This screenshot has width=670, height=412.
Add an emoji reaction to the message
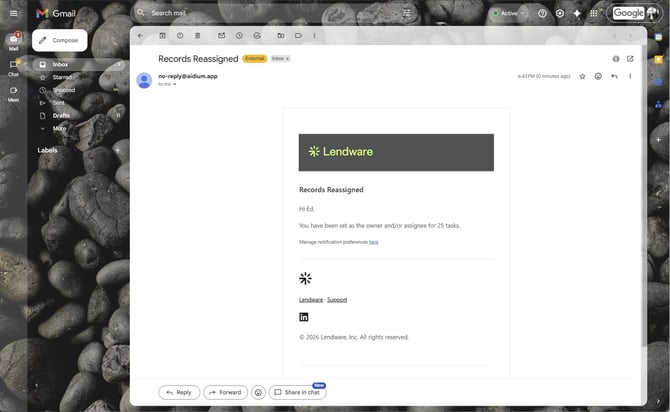598,76
